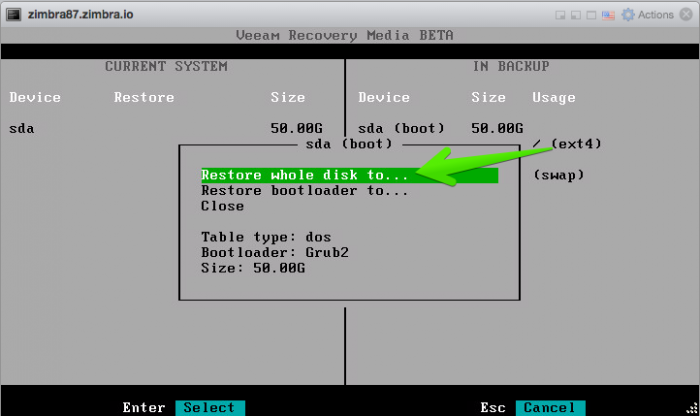Image resolution: width=700 pixels, height=416 pixels.
Task: Click the CURRENT SYSTEM heading
Action: [x=166, y=67]
